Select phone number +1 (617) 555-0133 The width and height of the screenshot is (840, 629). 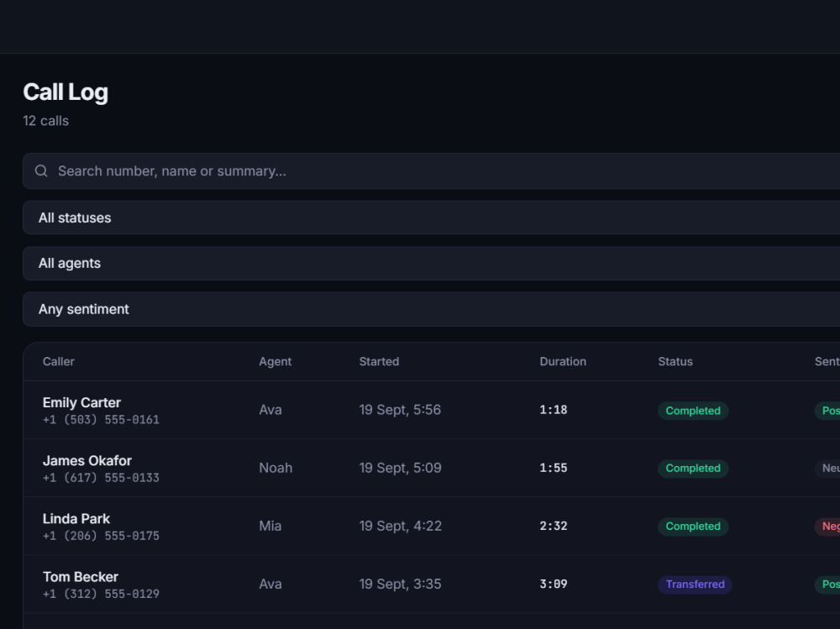coord(101,477)
